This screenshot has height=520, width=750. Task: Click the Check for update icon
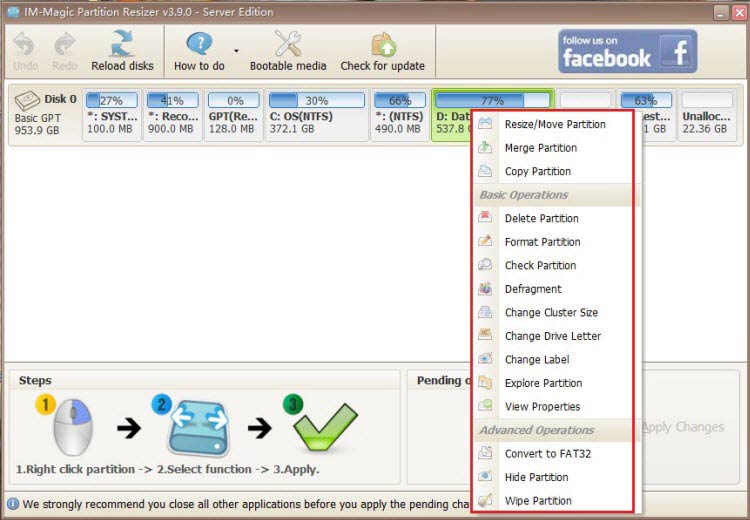(x=383, y=44)
